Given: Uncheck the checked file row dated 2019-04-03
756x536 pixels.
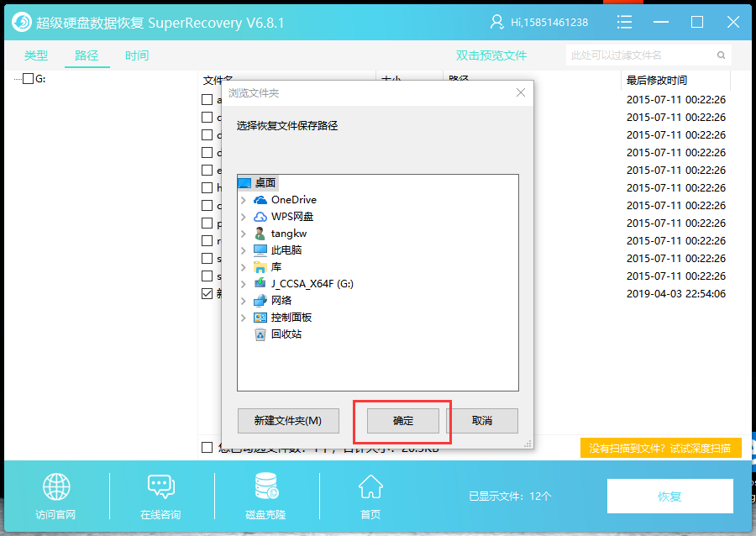Looking at the screenshot, I should tap(207, 293).
